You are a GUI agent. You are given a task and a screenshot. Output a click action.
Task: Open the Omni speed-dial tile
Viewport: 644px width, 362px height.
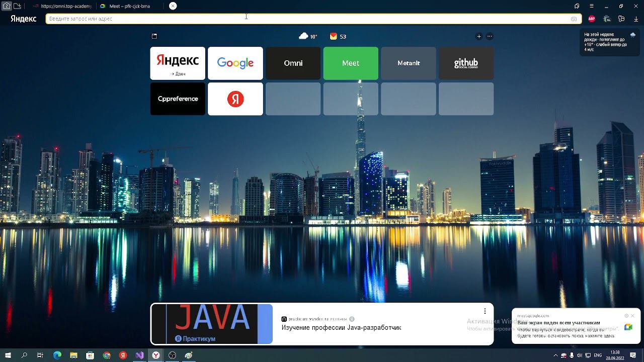(293, 63)
